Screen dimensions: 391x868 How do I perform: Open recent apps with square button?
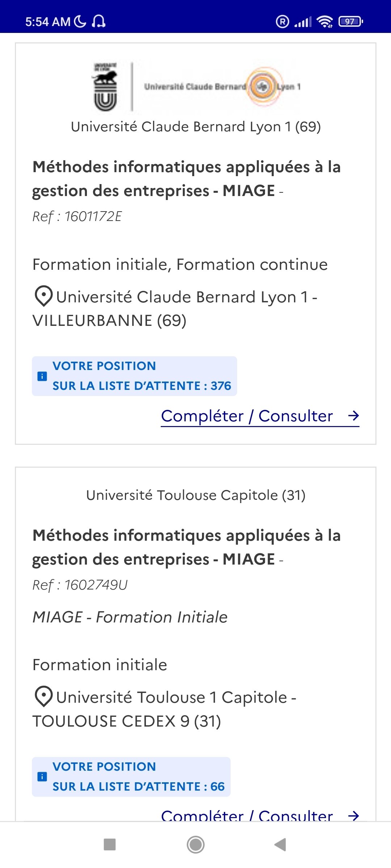pyautogui.click(x=110, y=844)
